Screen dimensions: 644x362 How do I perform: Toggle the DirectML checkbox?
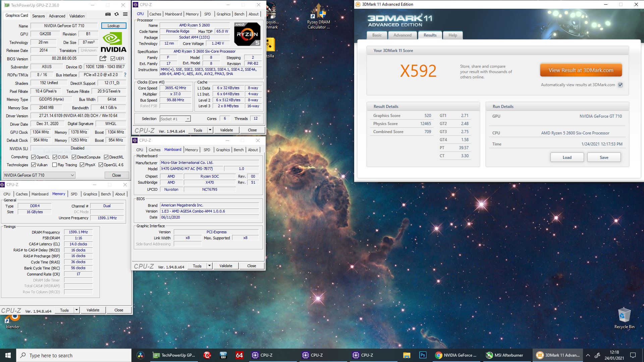tap(106, 157)
